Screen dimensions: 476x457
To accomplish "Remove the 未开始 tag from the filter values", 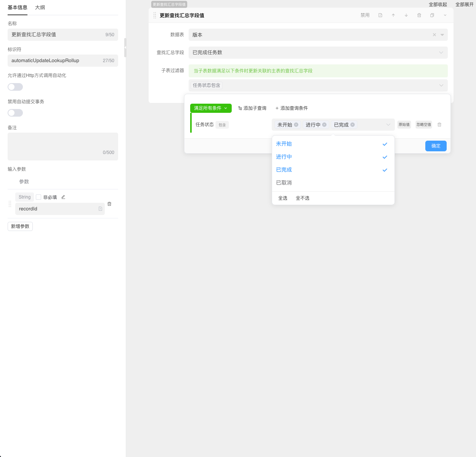I will click(296, 125).
